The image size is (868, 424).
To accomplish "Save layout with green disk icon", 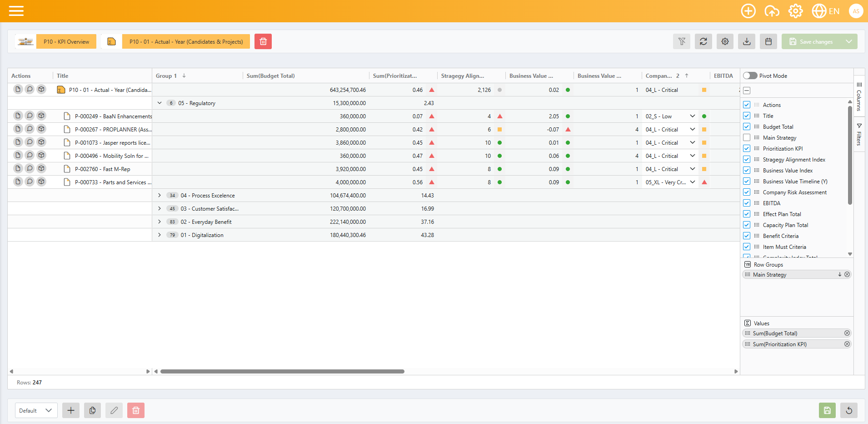I will [827, 410].
